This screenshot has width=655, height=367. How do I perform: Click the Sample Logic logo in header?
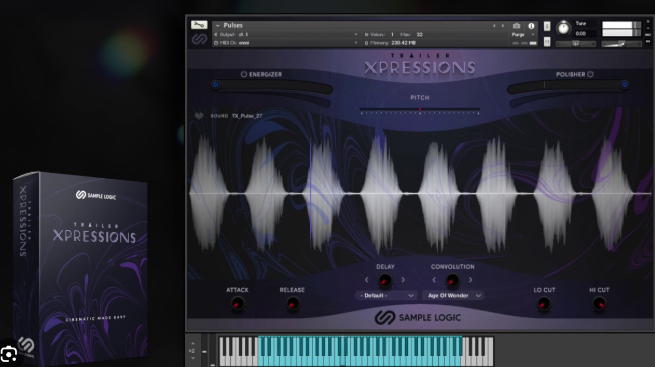point(199,39)
